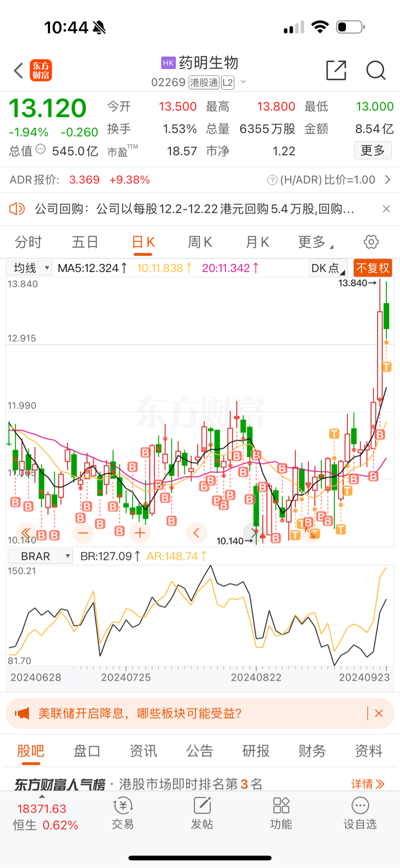Tap the 20240822 date label on the axis
400x868 pixels.
pos(256,677)
